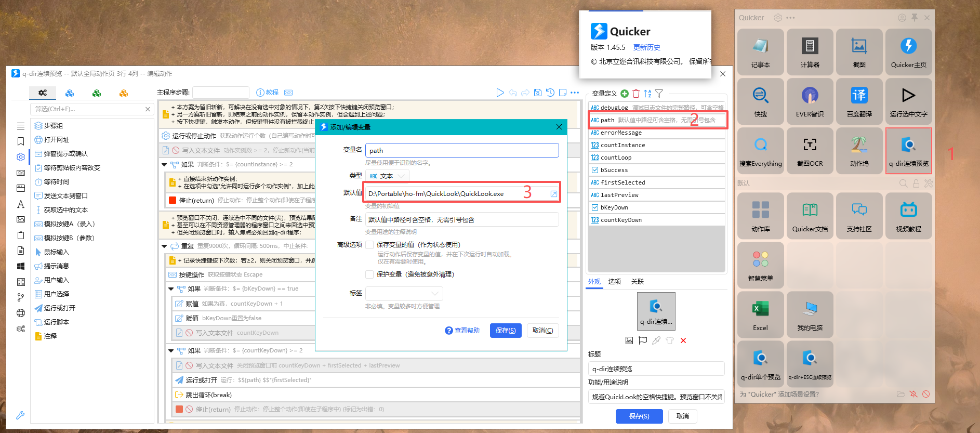This screenshot has width=980, height=433.
Task: Open the 搜索Everything action
Action: 760,151
